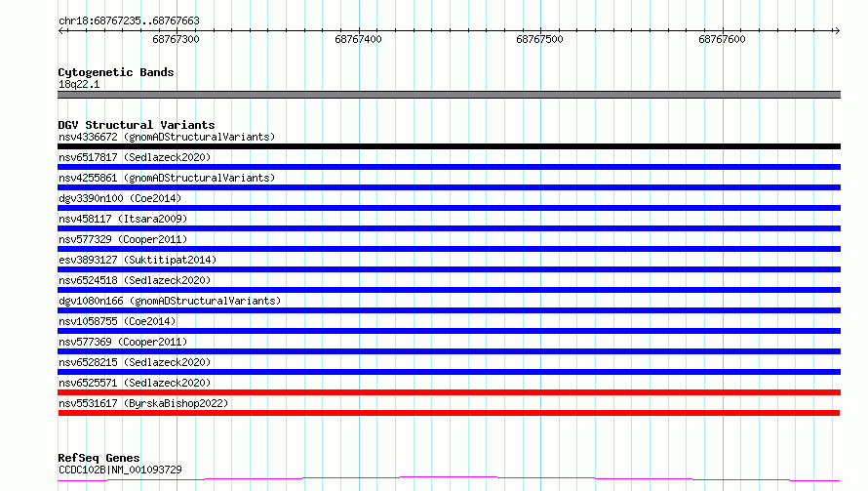The width and height of the screenshot is (868, 491).
Task: Click the red bar under nsv6525571
Action: [449, 392]
